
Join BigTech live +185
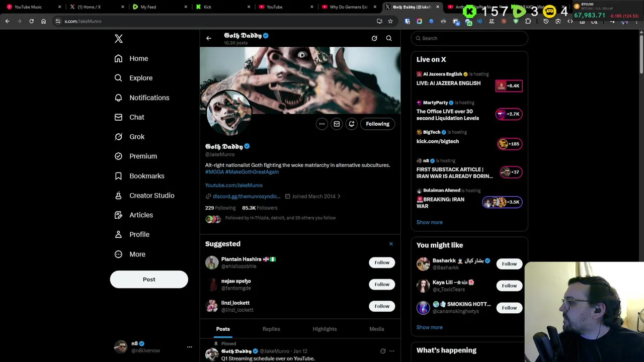click(509, 144)
